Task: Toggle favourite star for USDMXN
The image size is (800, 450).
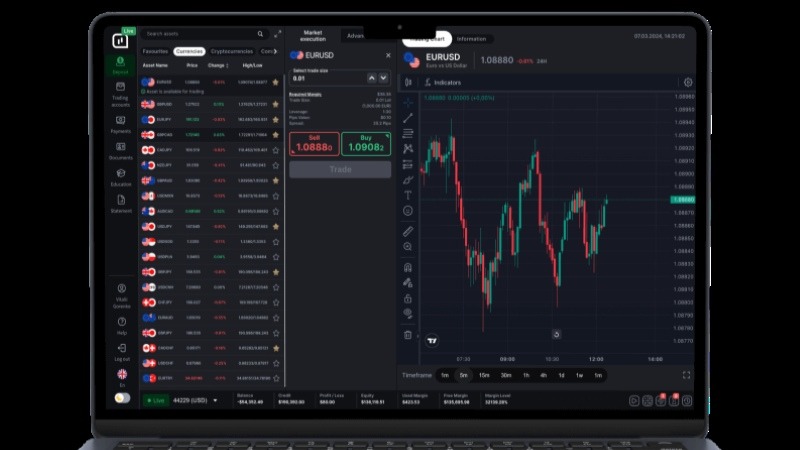Action: (276, 196)
